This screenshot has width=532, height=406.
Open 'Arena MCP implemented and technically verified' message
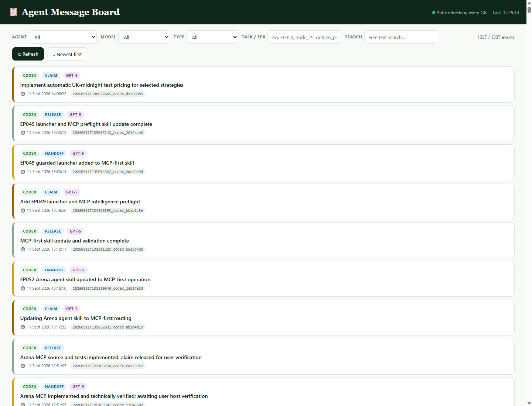pos(114,396)
